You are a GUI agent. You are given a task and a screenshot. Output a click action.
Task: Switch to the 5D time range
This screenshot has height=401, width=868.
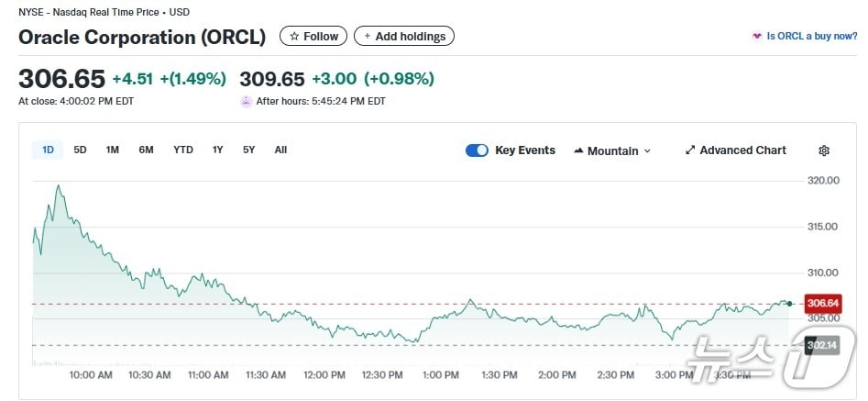pos(80,150)
